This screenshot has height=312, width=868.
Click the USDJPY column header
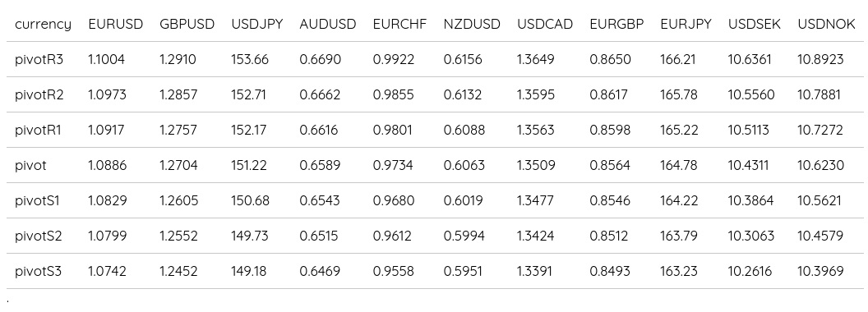(x=256, y=25)
